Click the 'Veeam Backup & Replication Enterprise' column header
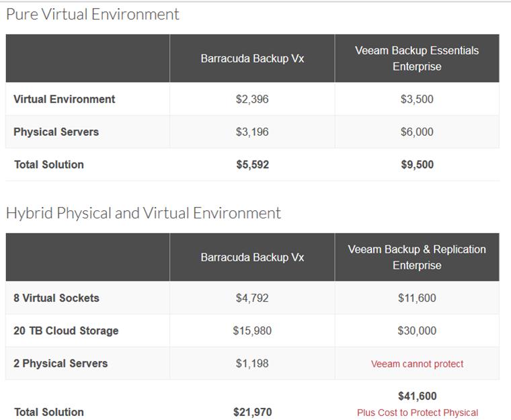 417,257
